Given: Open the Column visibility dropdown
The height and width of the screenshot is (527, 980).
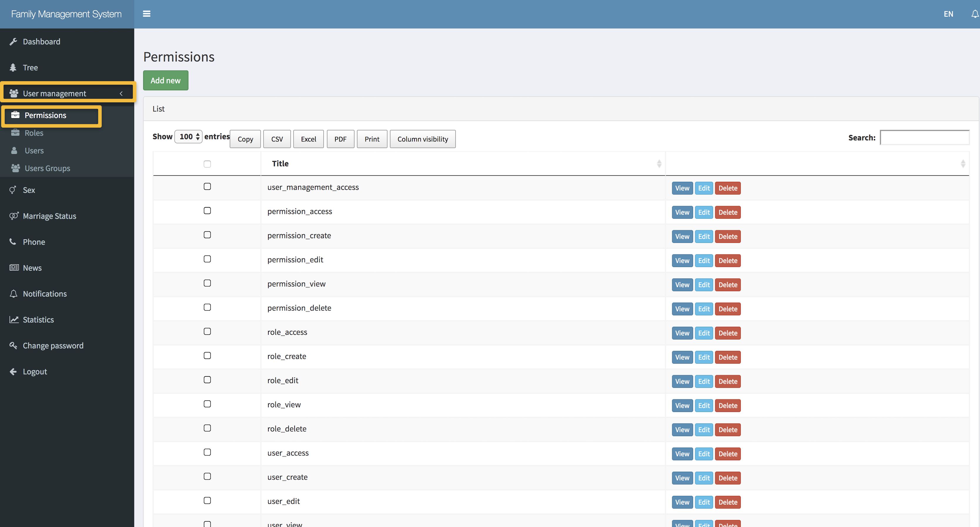Looking at the screenshot, I should [x=422, y=139].
